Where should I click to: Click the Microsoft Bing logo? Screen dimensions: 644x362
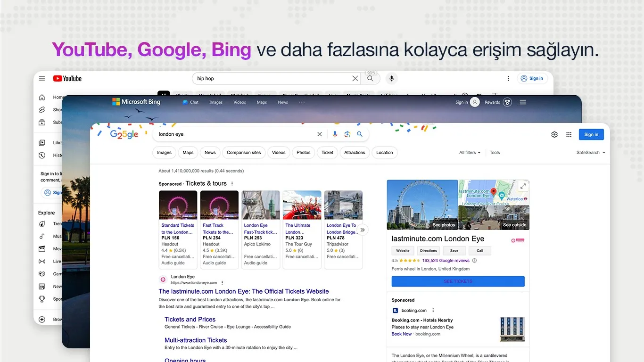[136, 102]
